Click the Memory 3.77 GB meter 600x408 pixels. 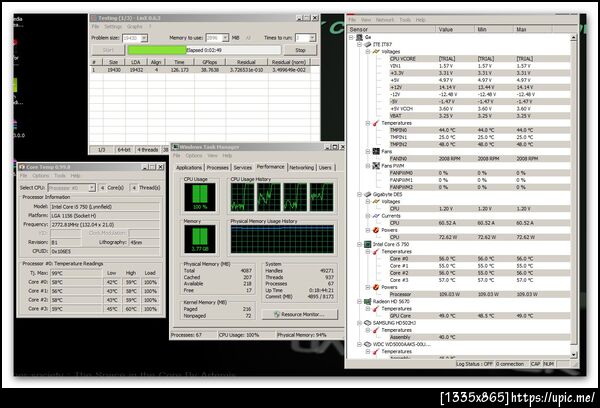(200, 239)
